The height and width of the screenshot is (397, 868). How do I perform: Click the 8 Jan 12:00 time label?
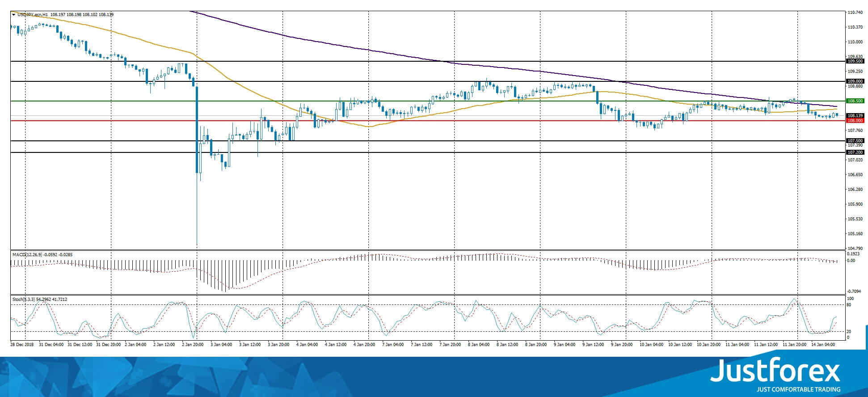[508, 345]
